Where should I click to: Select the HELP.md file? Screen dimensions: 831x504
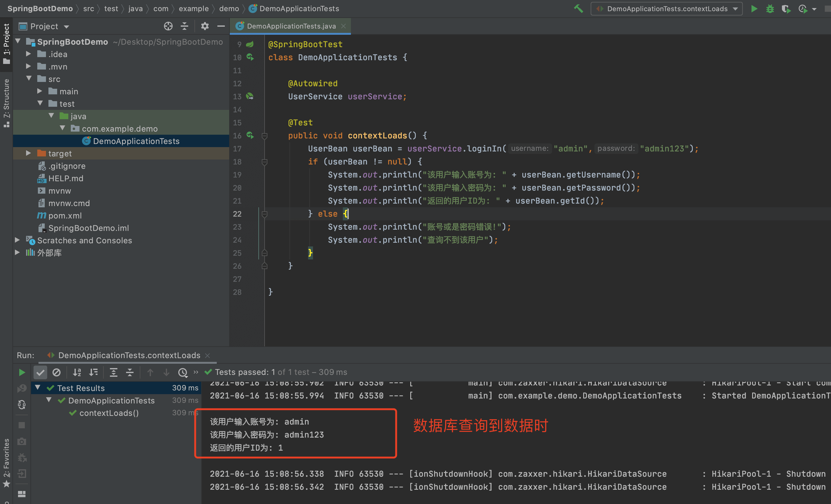pos(121,178)
